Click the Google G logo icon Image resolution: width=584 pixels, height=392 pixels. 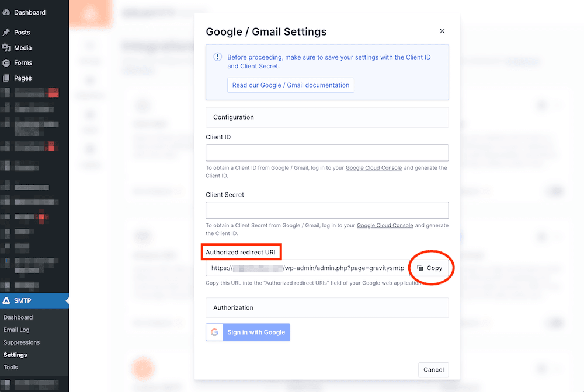click(215, 332)
